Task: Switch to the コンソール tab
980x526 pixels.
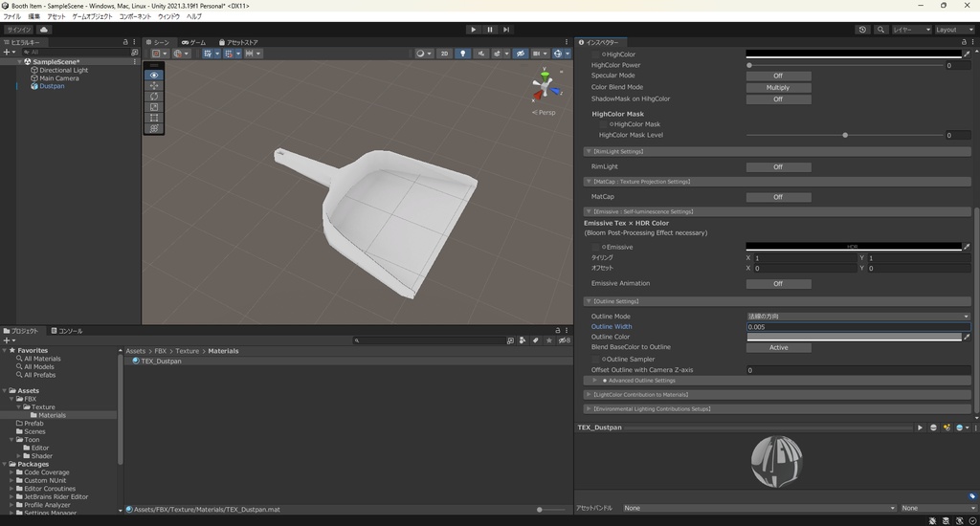Action: point(67,331)
